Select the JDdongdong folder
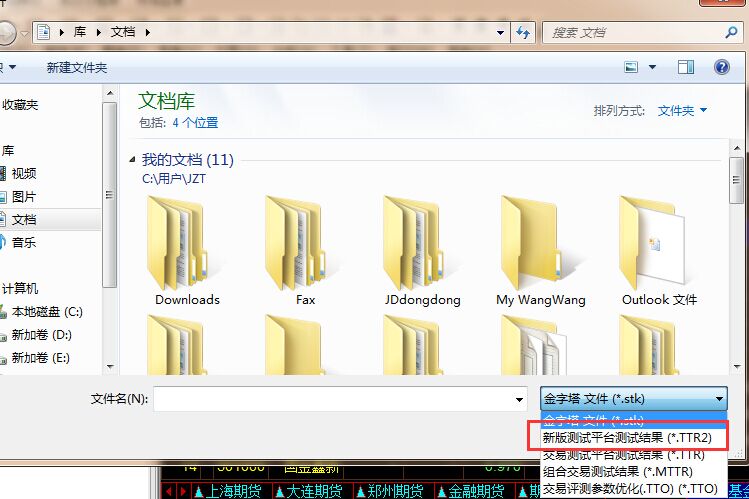Viewport: 749px width, 499px height. click(x=423, y=242)
